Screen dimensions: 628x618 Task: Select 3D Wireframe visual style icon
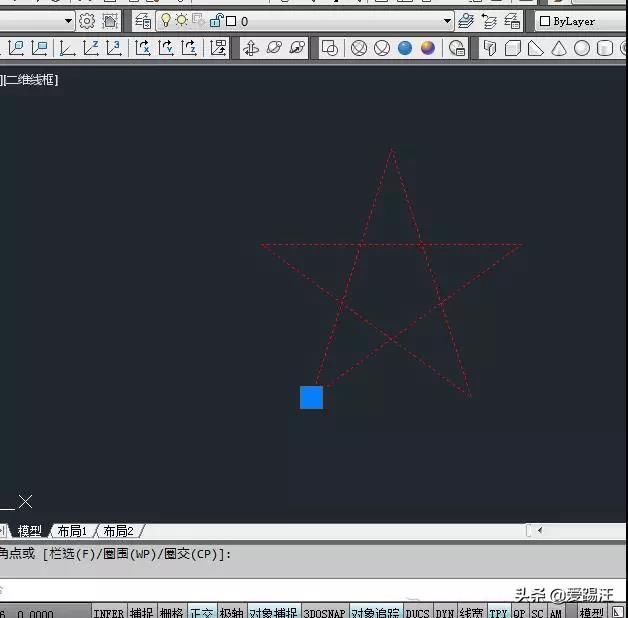(x=358, y=48)
